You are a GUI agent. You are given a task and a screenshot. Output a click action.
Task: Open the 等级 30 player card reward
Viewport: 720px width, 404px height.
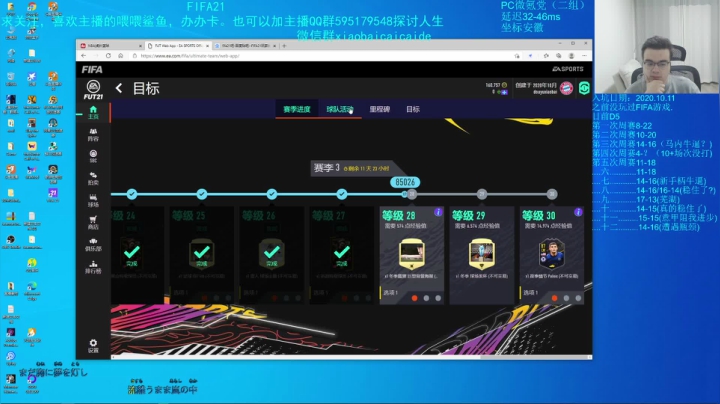(x=552, y=253)
